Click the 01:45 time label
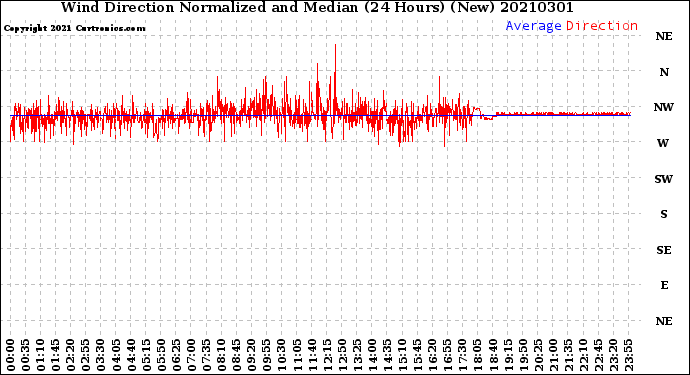 coord(56,355)
